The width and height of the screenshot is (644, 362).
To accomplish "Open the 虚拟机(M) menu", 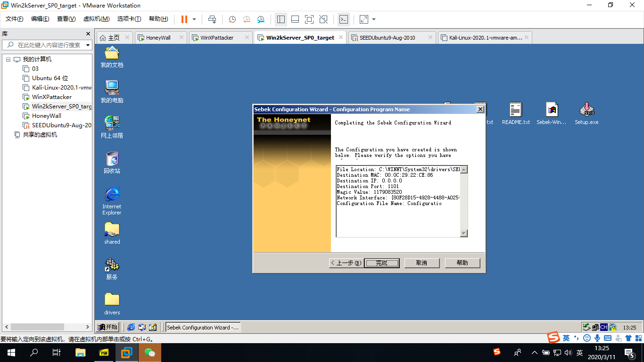I will pos(96,19).
